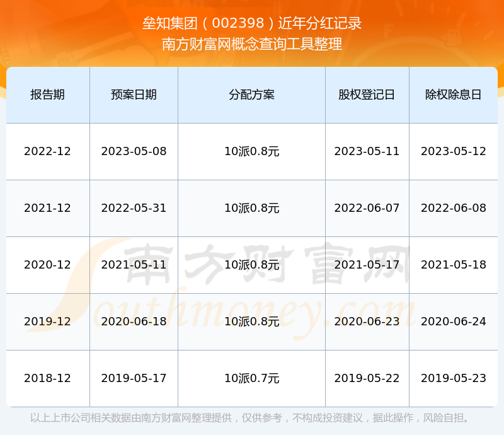Click 10派0.8元 in the 2019-12 row
This screenshot has height=435, width=504.
[x=251, y=321]
